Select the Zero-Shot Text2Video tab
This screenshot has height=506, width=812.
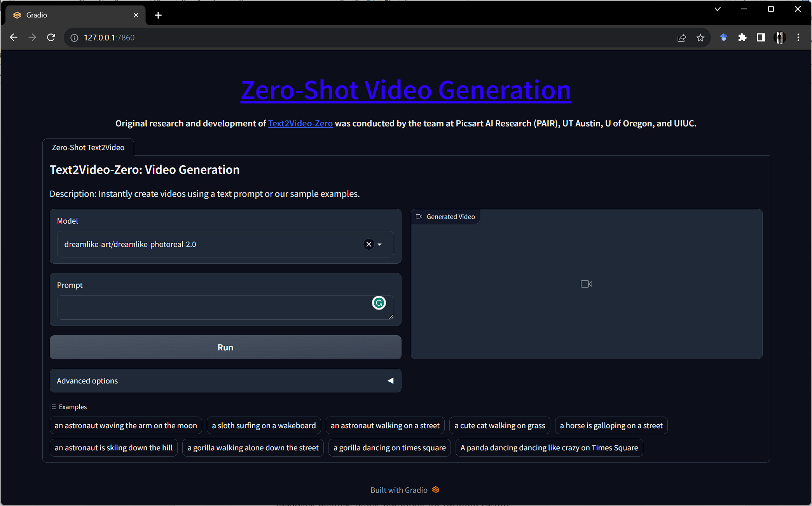tap(88, 147)
